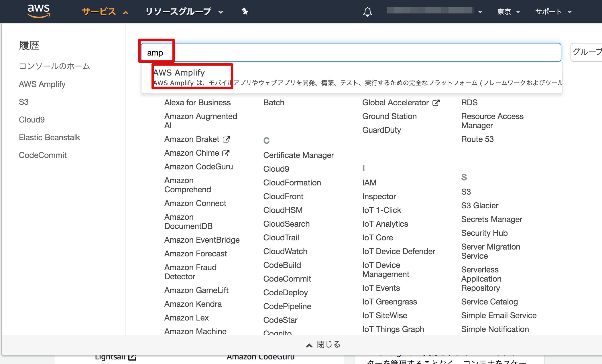Open Batch service
602x364 pixels.
coord(274,102)
